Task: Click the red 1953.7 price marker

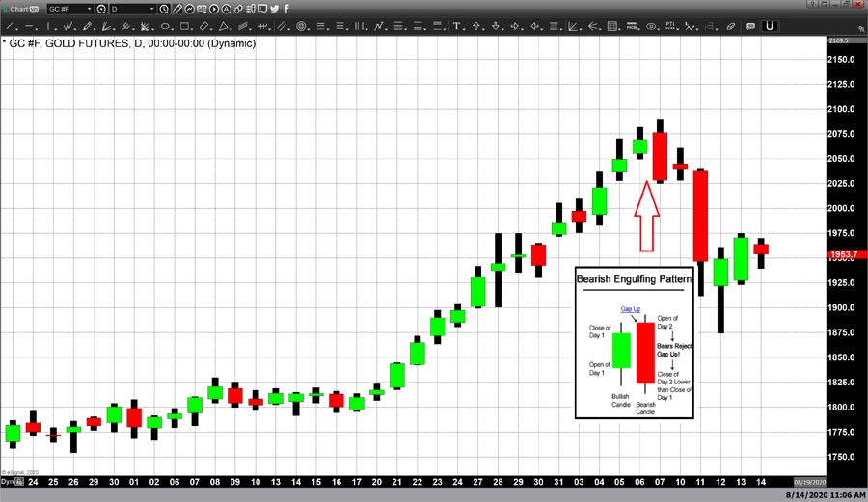Action: coord(842,255)
